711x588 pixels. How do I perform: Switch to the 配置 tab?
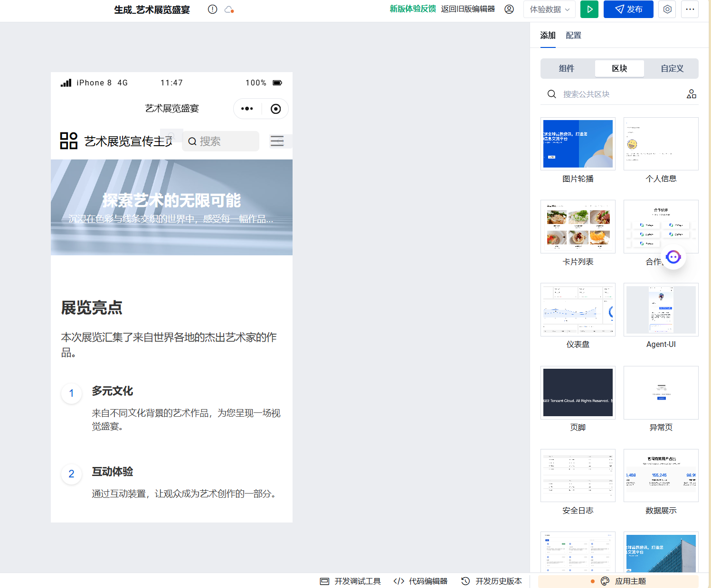point(573,36)
